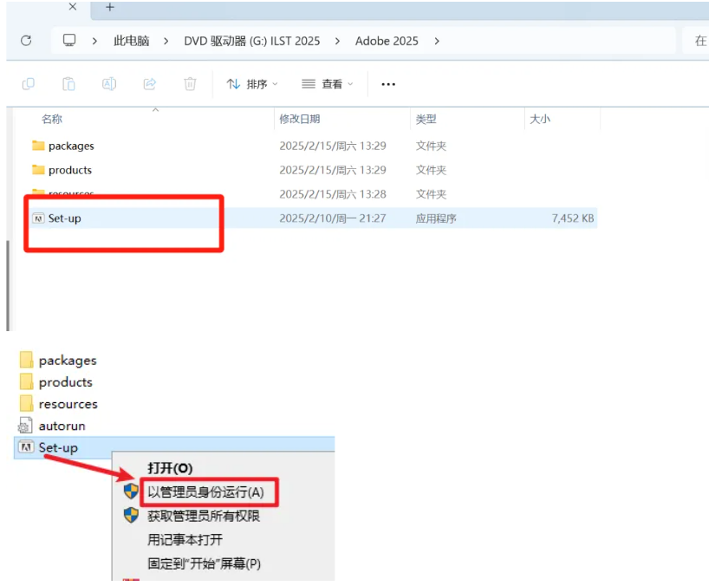The height and width of the screenshot is (586, 728).
Task: Open the 排序 sort dropdown
Action: click(x=252, y=84)
